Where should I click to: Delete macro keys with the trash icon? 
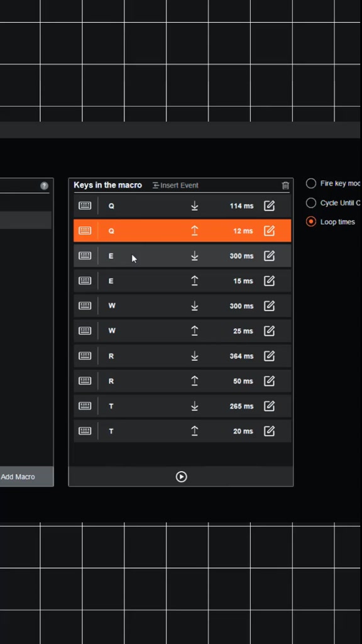286,186
